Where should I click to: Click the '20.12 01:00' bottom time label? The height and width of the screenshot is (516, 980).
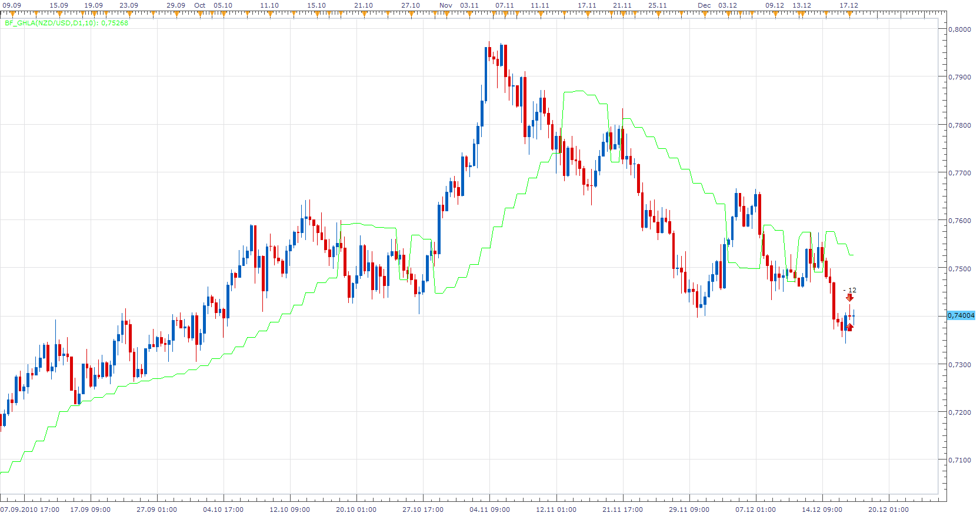[889, 510]
